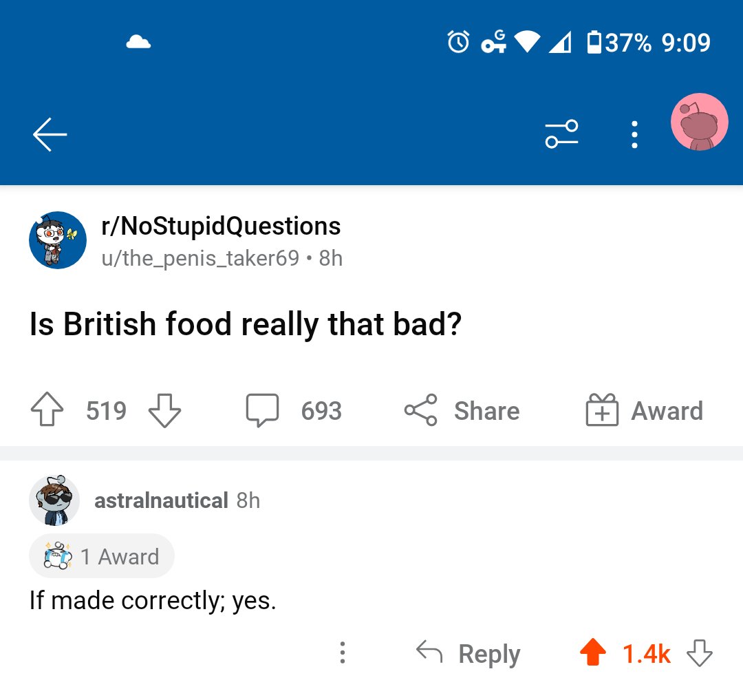Tap the alarm icon in status bar
The width and height of the screenshot is (743, 700).
pos(458,43)
